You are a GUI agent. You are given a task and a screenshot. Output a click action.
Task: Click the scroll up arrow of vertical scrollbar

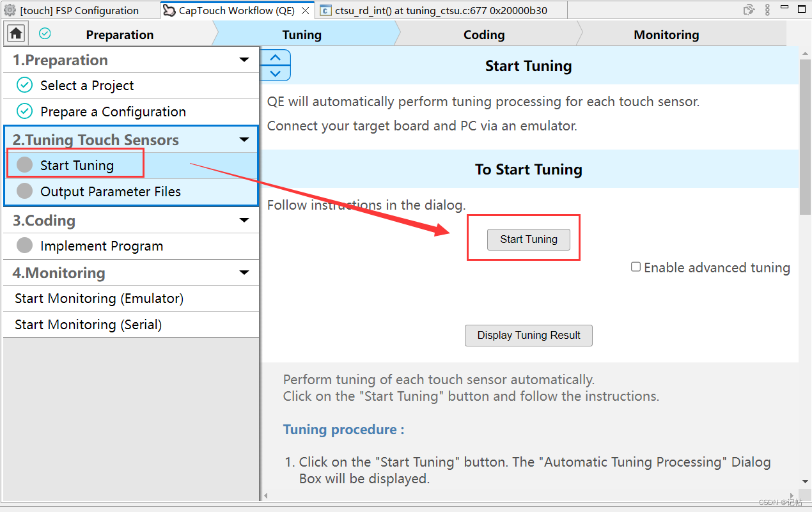click(x=806, y=54)
